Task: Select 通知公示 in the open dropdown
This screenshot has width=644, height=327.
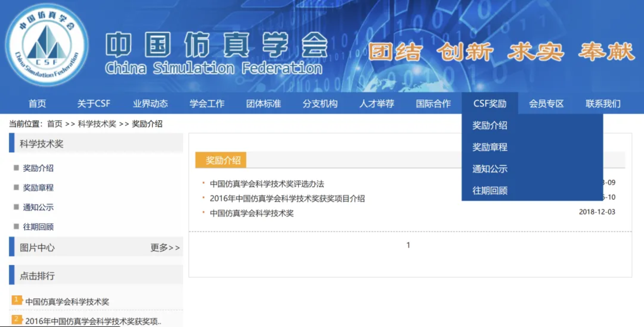Action: 490,169
